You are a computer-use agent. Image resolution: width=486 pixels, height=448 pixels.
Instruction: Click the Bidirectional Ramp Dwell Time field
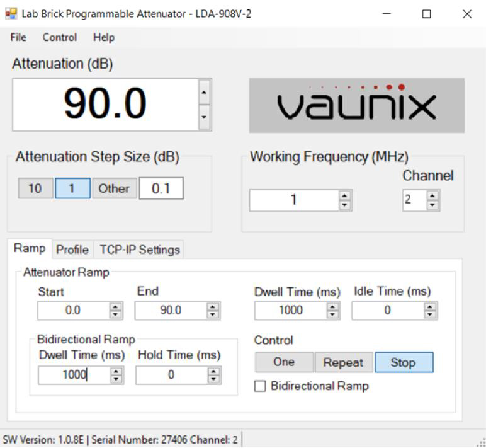74,375
